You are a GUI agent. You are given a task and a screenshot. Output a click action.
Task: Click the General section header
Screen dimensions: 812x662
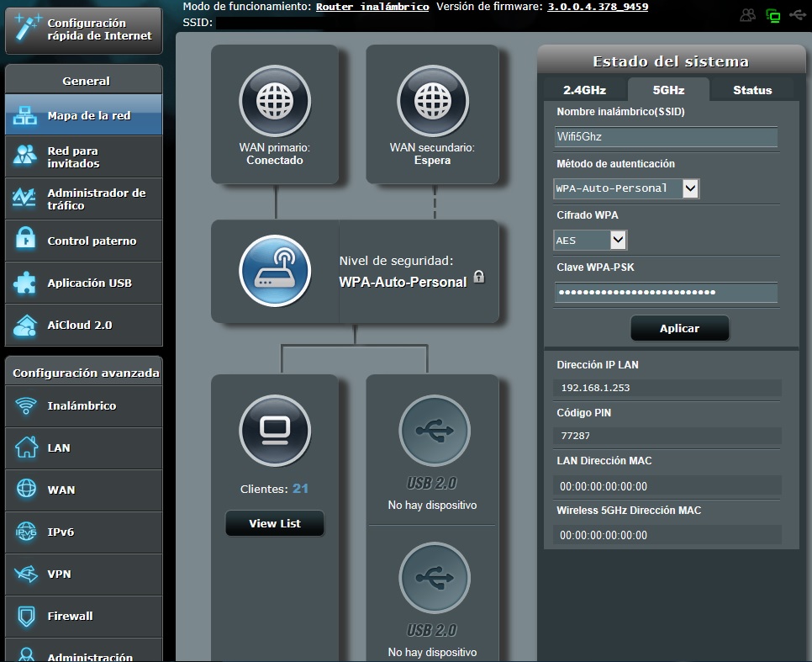[x=84, y=80]
